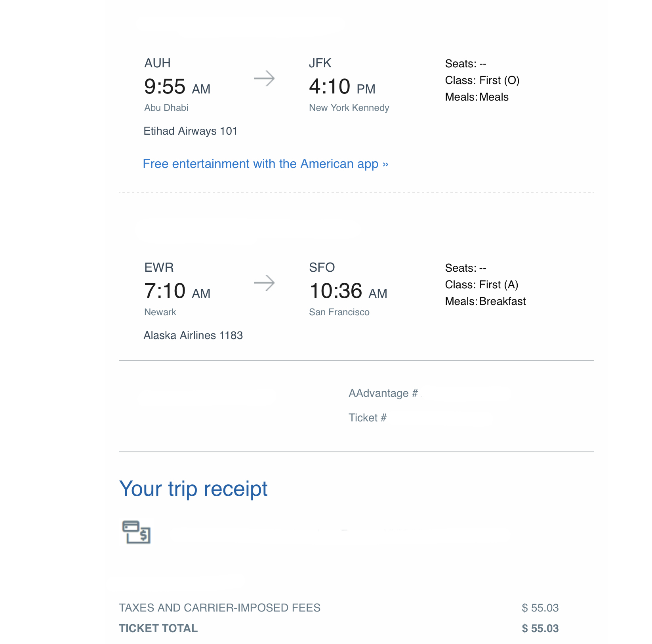Open the free entertainment American app link
The height and width of the screenshot is (644, 652).
(265, 164)
